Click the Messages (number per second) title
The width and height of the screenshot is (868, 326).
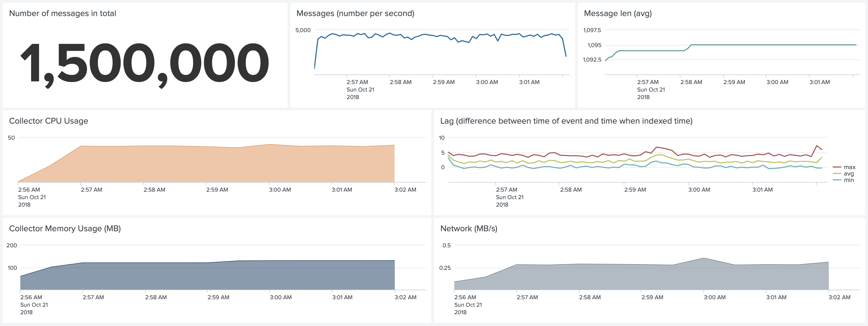click(355, 13)
